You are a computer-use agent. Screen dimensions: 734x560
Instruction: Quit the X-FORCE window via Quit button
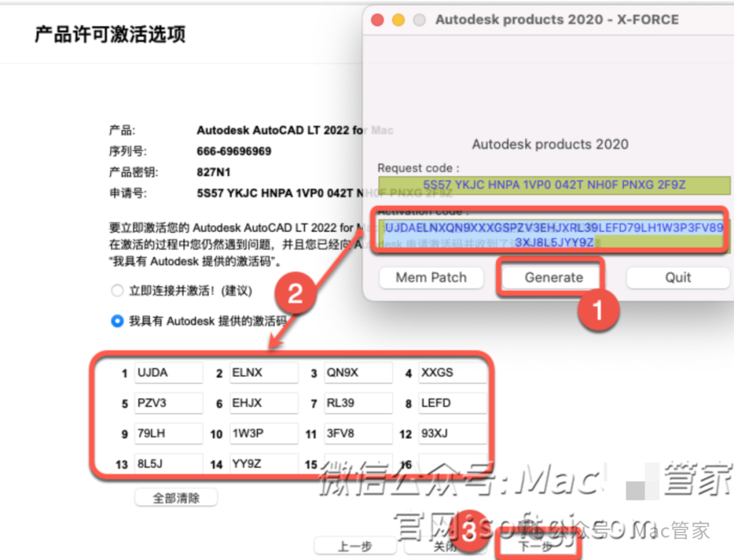[678, 278]
